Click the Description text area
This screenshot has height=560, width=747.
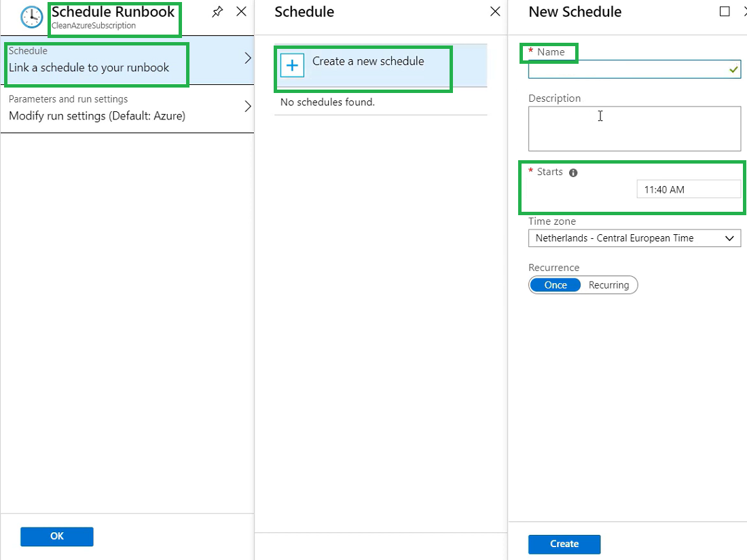(x=634, y=128)
